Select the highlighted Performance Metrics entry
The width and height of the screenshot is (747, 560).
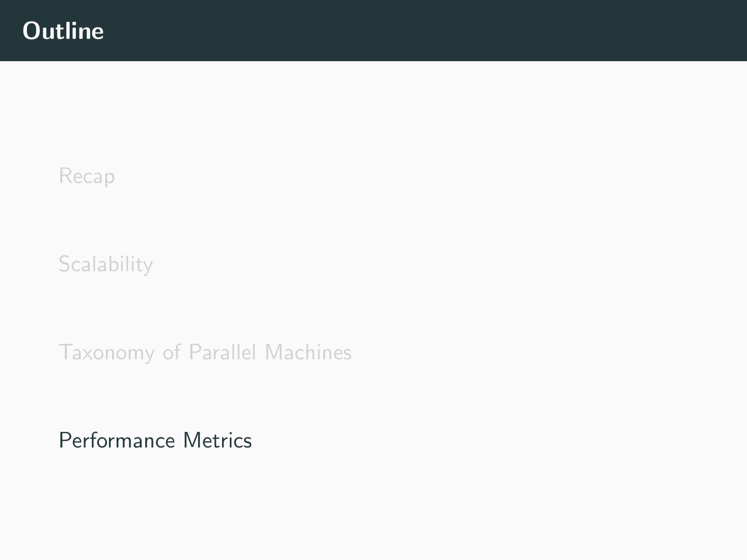click(155, 441)
